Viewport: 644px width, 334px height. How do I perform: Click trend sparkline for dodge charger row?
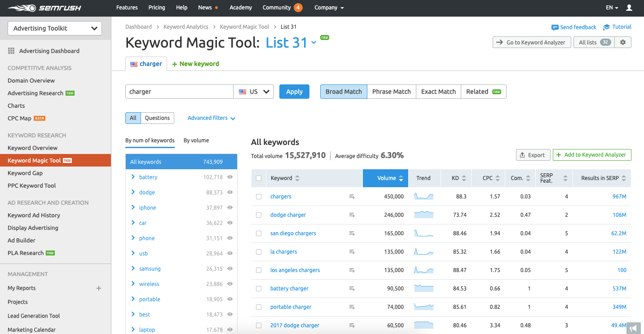click(x=423, y=215)
